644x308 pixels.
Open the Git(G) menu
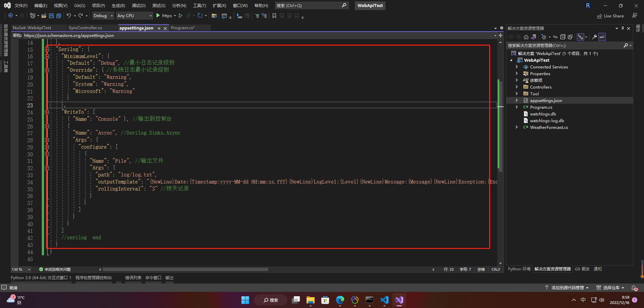click(x=80, y=6)
